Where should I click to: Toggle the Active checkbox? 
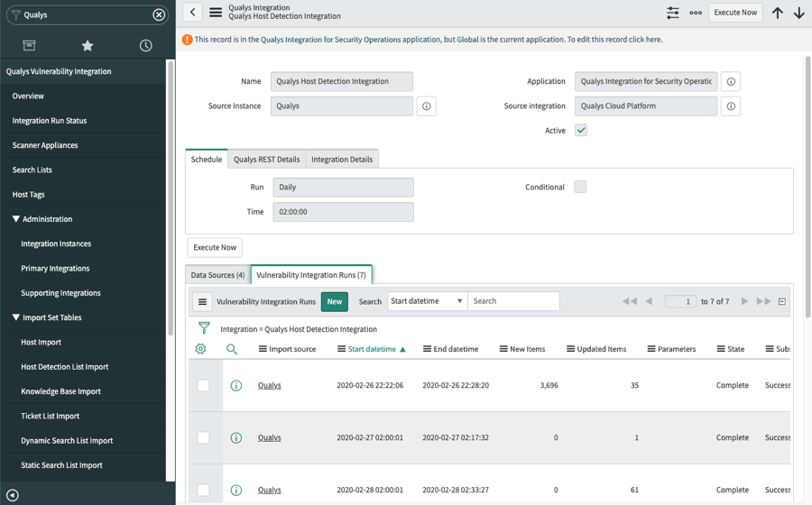[580, 131]
